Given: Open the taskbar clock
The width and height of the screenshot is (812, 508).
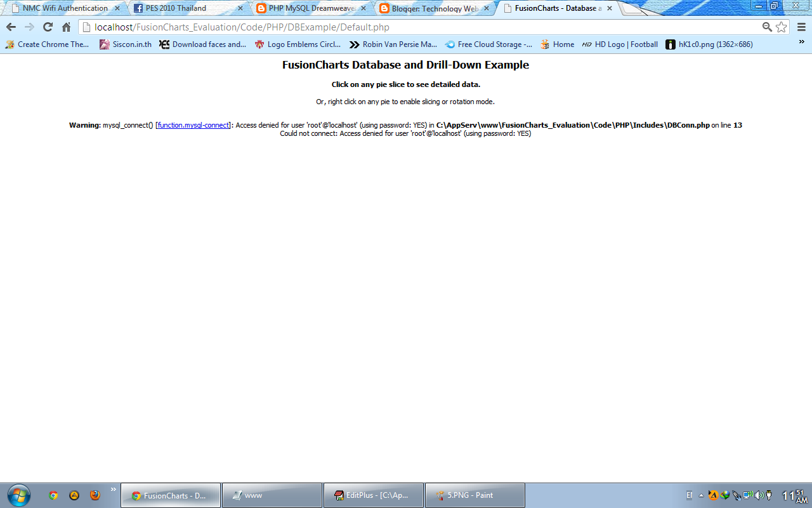Looking at the screenshot, I should pos(794,495).
